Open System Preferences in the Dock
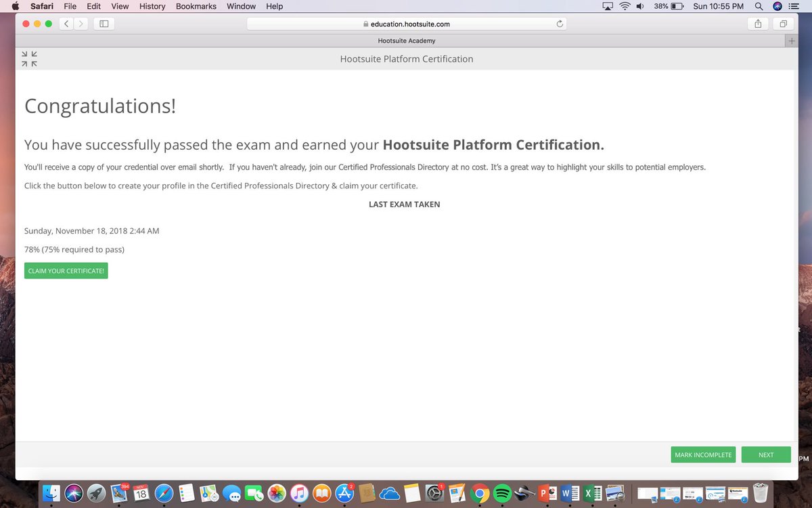 tap(434, 493)
